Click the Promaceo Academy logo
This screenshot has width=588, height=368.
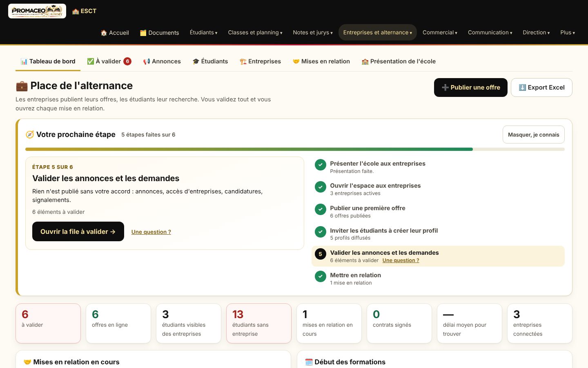(37, 11)
